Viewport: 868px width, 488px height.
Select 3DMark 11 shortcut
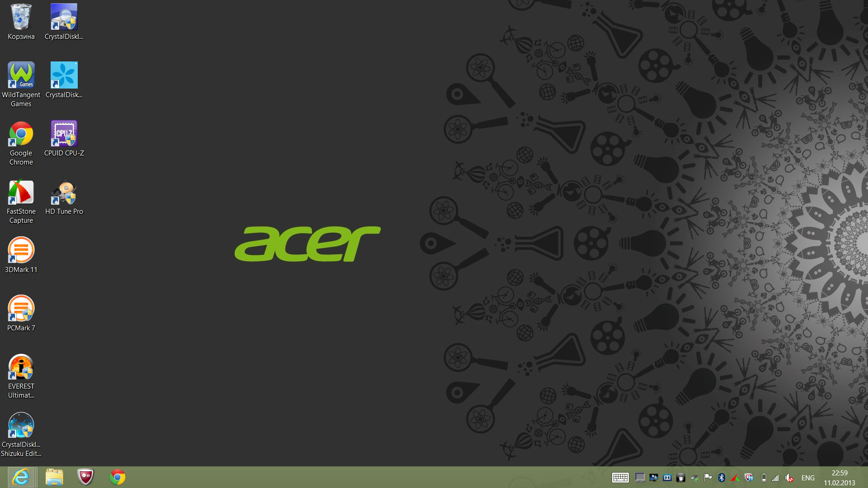[21, 255]
